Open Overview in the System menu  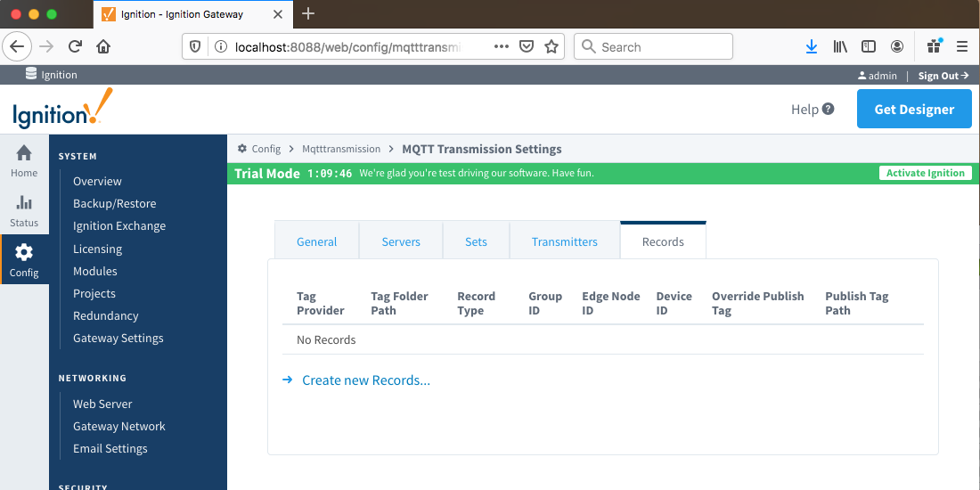pyautogui.click(x=97, y=181)
